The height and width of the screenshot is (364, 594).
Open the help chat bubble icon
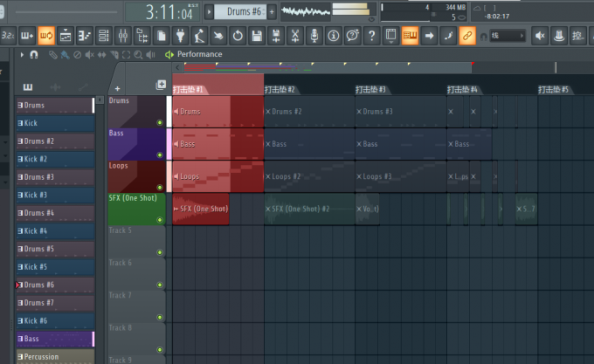[x=353, y=36]
